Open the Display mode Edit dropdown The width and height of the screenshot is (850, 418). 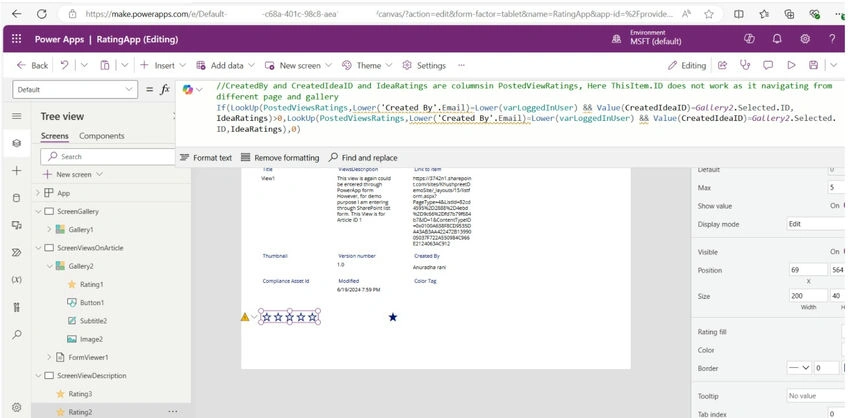coord(817,224)
